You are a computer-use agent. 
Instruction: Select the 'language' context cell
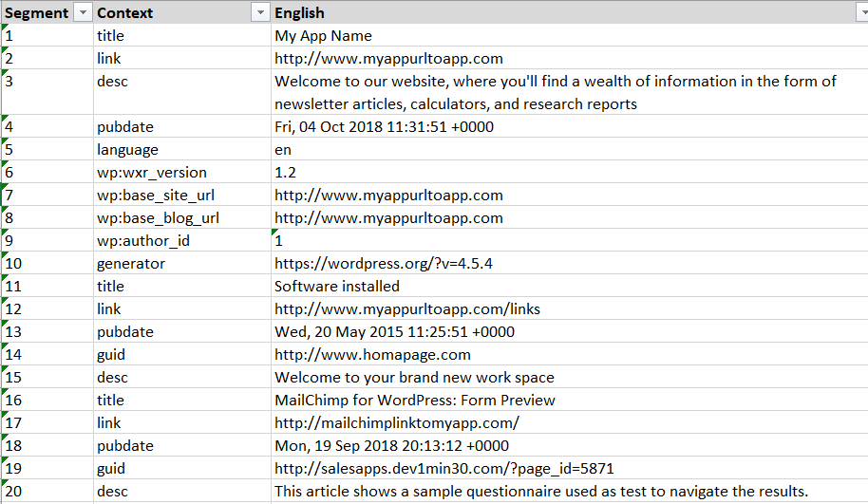point(127,150)
